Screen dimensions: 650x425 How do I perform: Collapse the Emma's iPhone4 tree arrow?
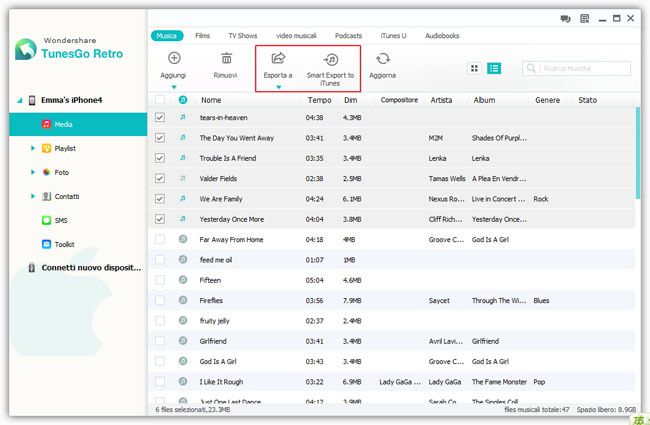(19, 100)
